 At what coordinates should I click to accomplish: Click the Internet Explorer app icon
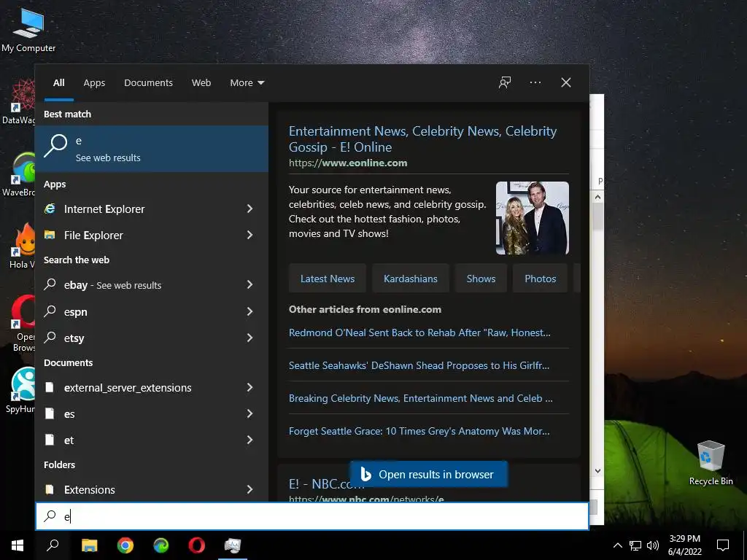pos(50,209)
